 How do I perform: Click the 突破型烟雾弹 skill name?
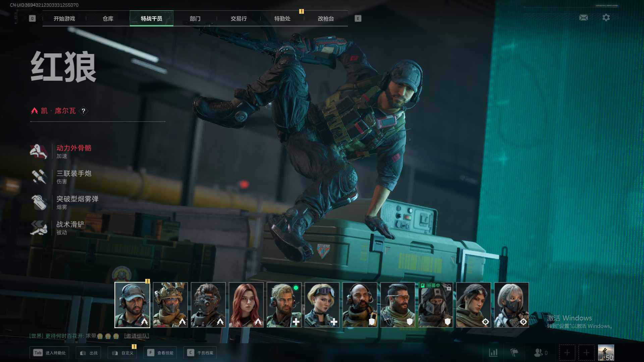click(77, 199)
